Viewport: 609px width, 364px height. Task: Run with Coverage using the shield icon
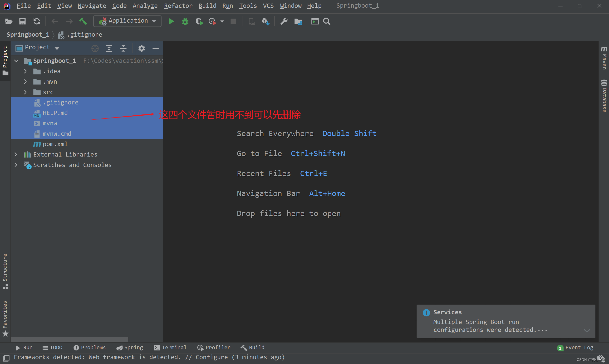pos(199,22)
